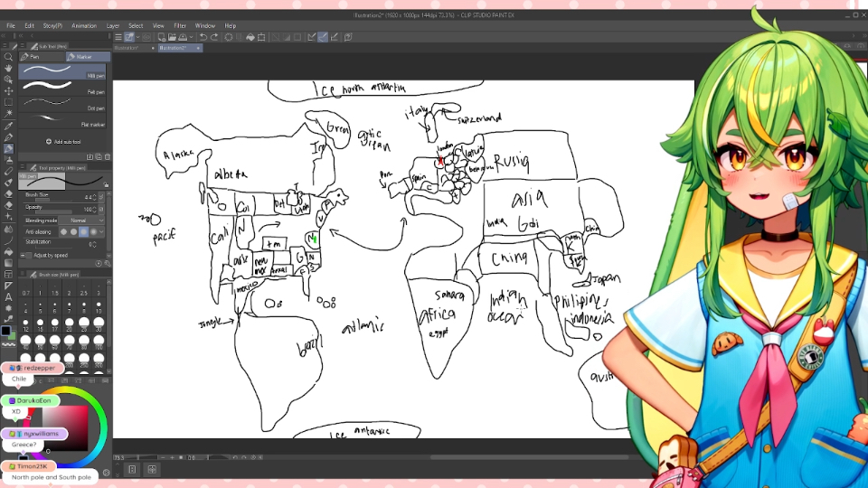
Task: Select the Blend tool
Action: click(8, 229)
